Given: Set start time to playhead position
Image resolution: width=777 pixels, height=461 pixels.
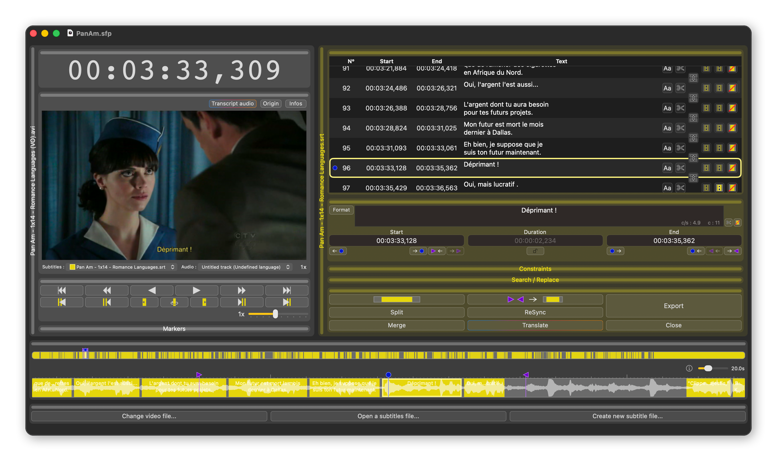Looking at the screenshot, I should (419, 251).
